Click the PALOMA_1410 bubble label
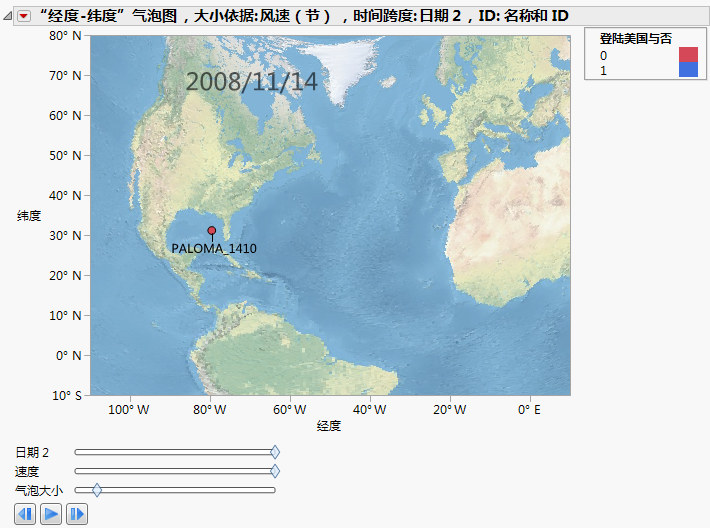Screen dimensions: 710x528 click(214, 249)
